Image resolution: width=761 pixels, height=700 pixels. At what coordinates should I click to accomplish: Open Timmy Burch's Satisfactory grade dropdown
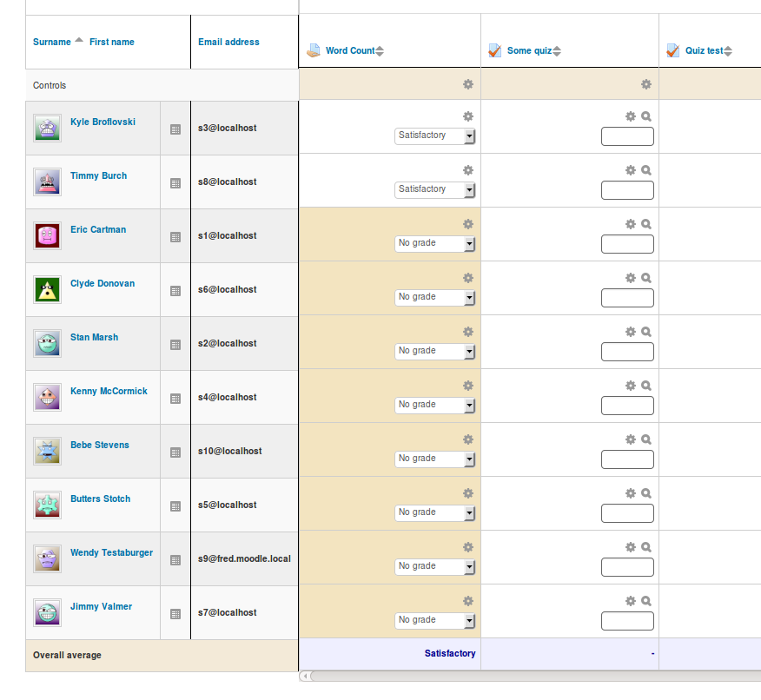tap(435, 189)
